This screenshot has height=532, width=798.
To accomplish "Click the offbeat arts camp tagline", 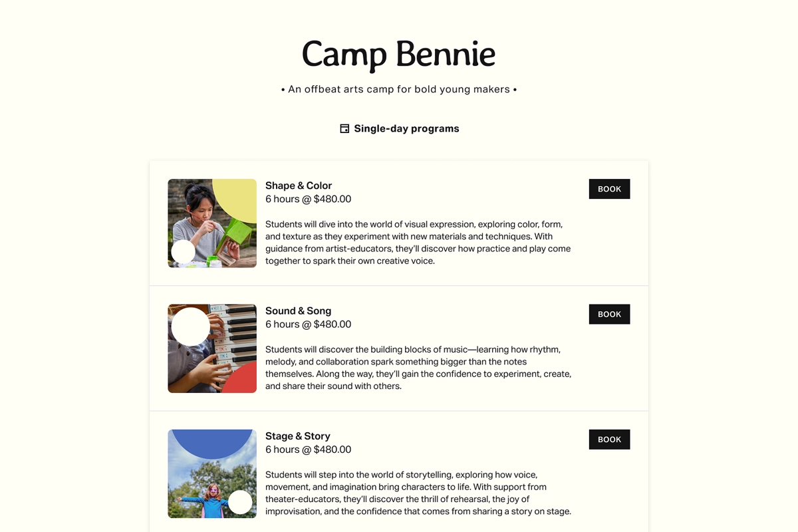I will [399, 89].
